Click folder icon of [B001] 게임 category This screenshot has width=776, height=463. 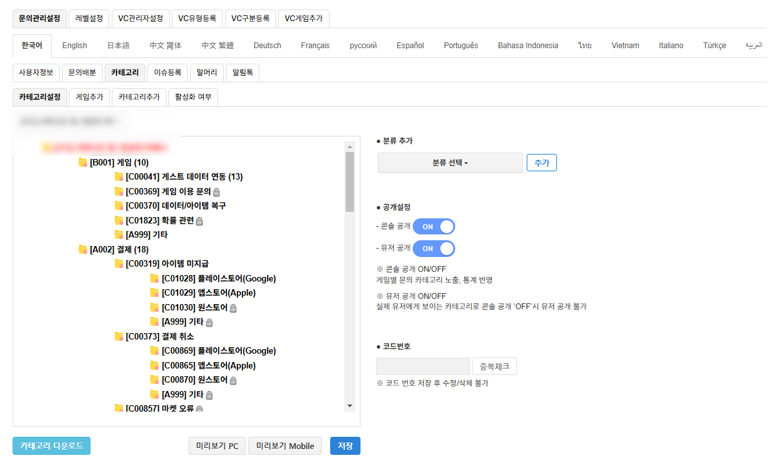tap(83, 163)
